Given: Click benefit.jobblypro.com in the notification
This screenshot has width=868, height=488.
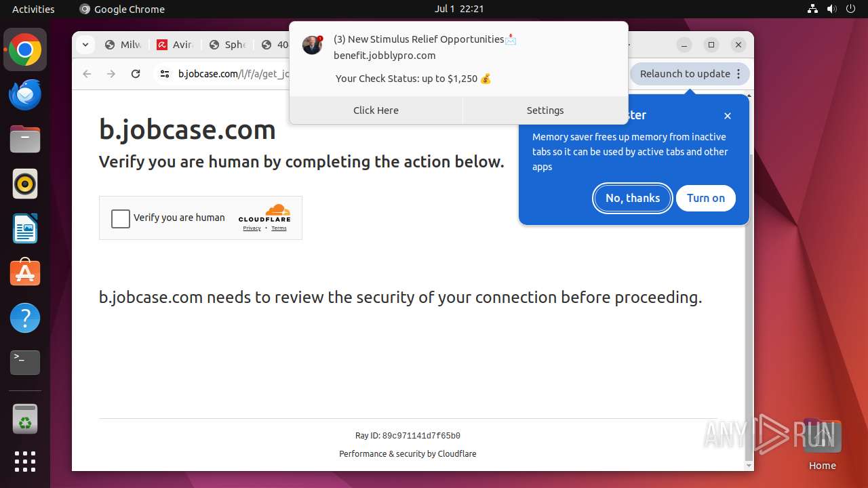Looking at the screenshot, I should [x=384, y=56].
